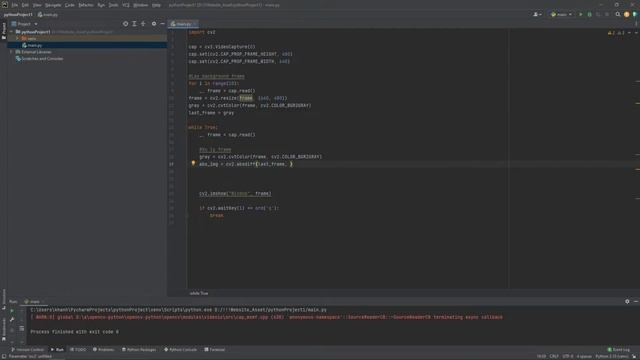The image size is (640, 360).
Task: Hide the Run tool window
Action: tap(636, 302)
